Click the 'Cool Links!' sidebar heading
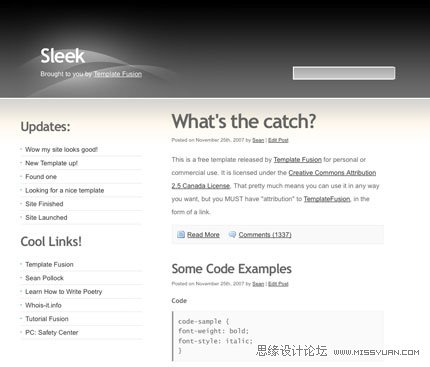Screen dimensions: 430x367 tap(51, 242)
